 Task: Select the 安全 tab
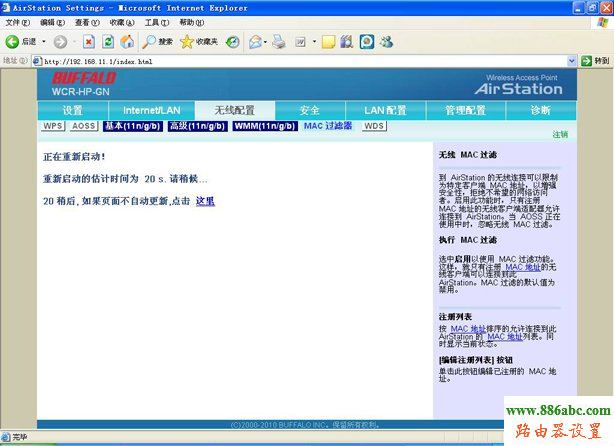(x=310, y=110)
